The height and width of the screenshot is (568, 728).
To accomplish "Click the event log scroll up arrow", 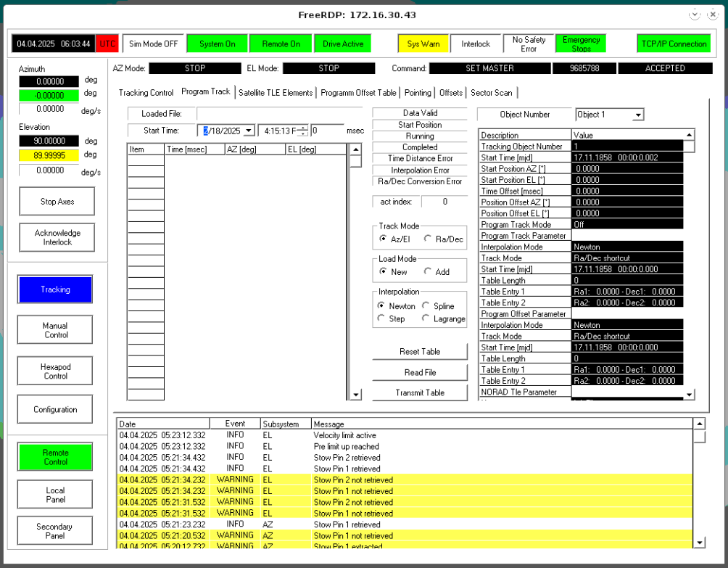I will coord(699,424).
